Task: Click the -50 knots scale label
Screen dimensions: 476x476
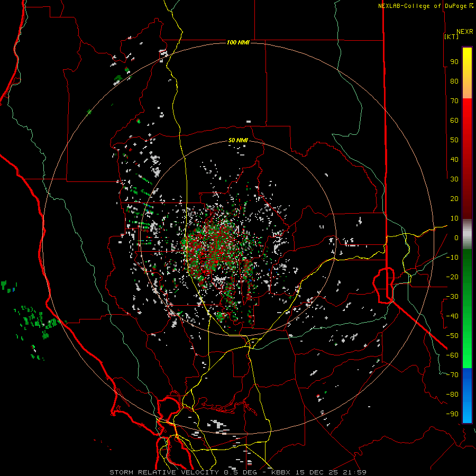Action: pyautogui.click(x=452, y=336)
